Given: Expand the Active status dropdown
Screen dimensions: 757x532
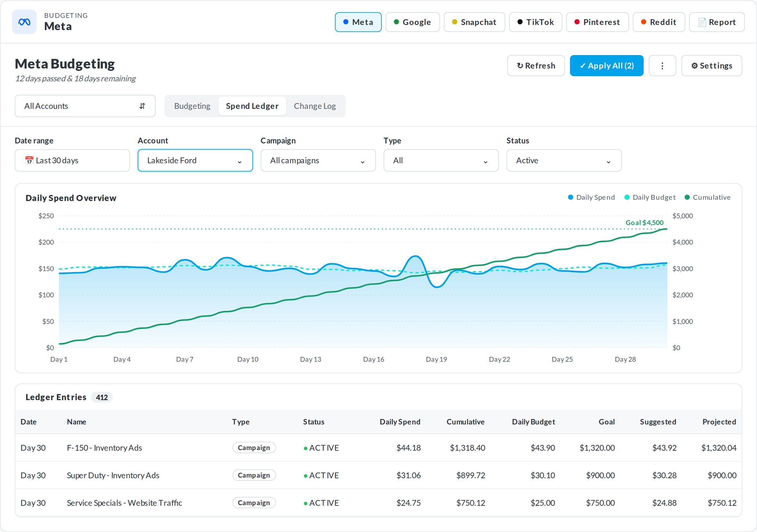Looking at the screenshot, I should [x=564, y=160].
